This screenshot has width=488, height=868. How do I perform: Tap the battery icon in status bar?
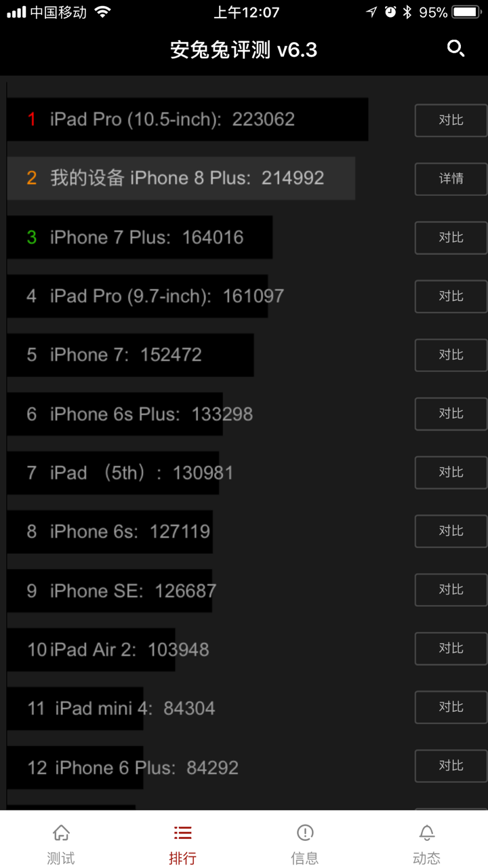[x=467, y=12]
